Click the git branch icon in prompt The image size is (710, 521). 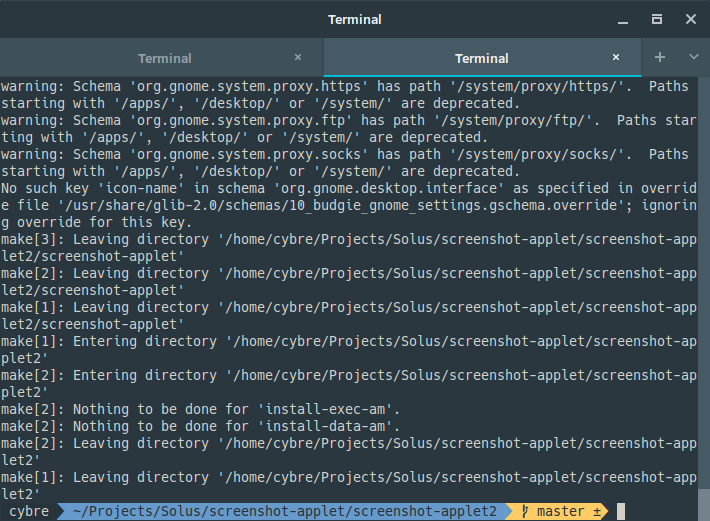525,511
